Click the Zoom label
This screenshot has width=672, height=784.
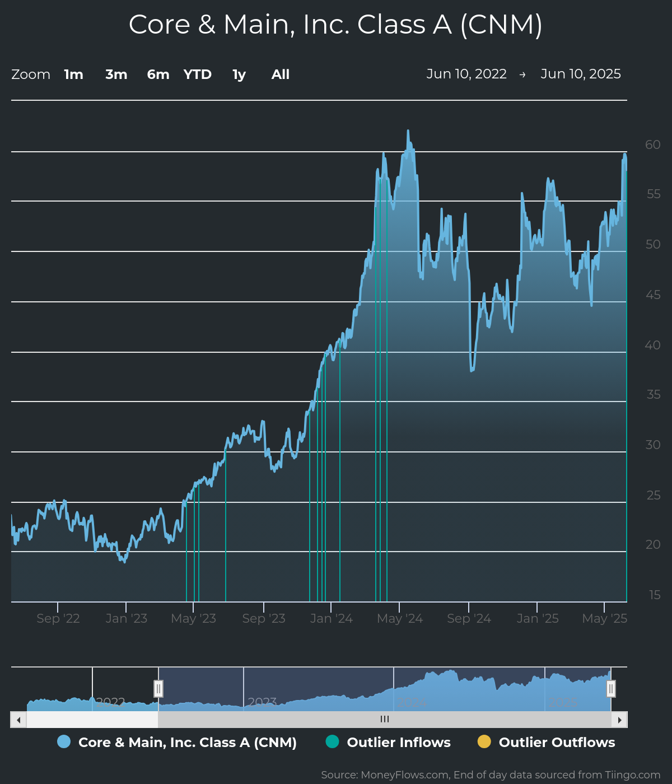tap(31, 74)
